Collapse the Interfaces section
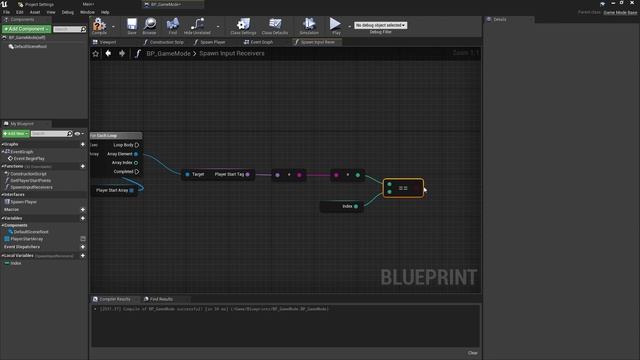The image size is (640, 360). 2,194
